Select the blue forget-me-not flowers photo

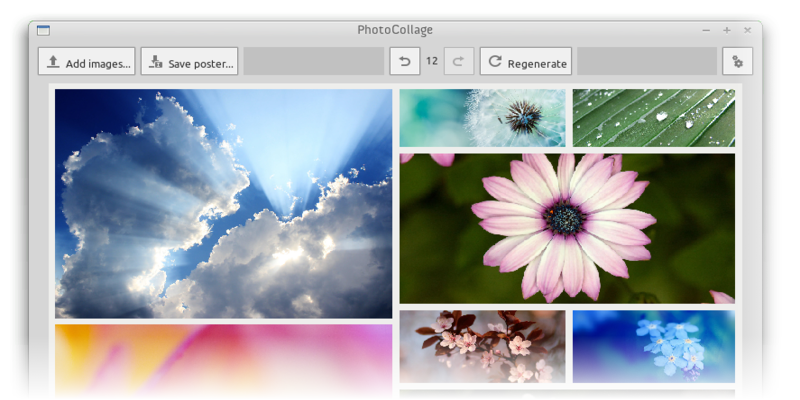654,346
